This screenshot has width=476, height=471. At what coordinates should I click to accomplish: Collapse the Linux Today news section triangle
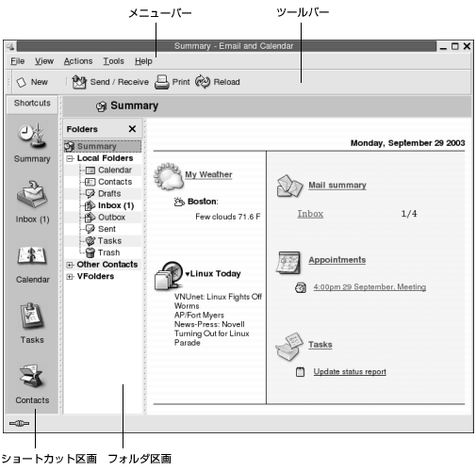click(x=188, y=275)
